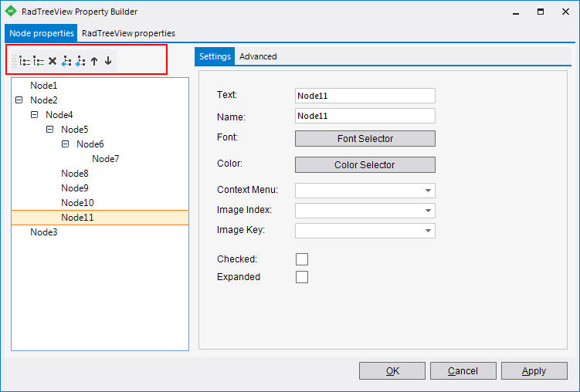The height and width of the screenshot is (392, 580).
Task: Click the toolbar drag grip handle
Action: coord(15,61)
